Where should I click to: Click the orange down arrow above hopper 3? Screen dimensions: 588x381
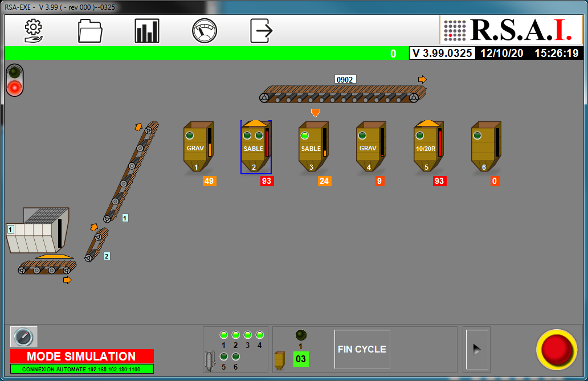tap(315, 113)
